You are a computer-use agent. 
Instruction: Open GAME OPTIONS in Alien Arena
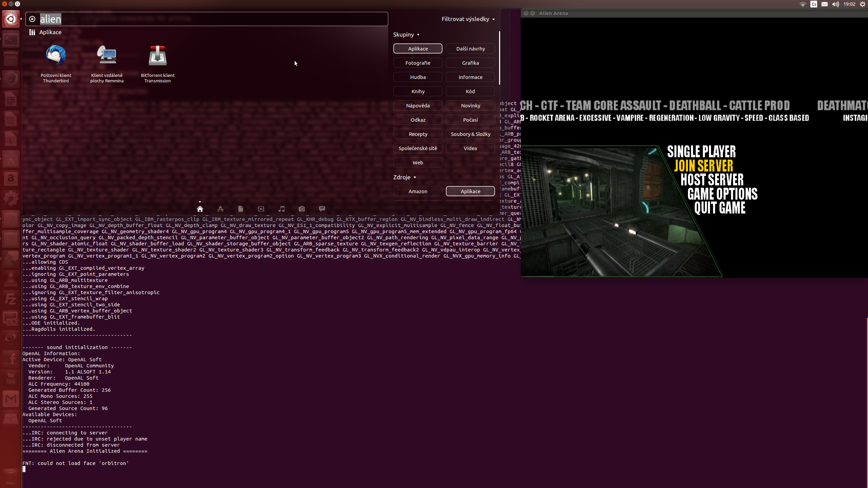pyautogui.click(x=723, y=194)
